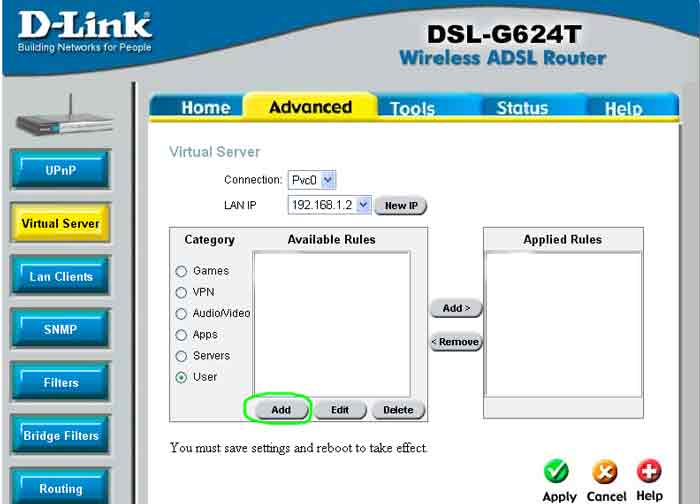Click the green Apply checkmark icon
The height and width of the screenshot is (504, 700).
(556, 471)
